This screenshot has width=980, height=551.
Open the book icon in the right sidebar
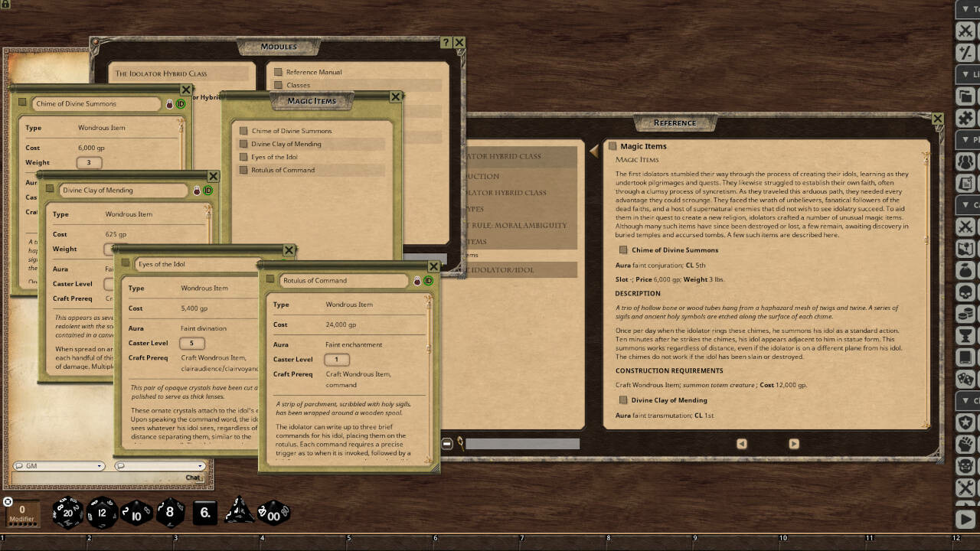(965, 356)
